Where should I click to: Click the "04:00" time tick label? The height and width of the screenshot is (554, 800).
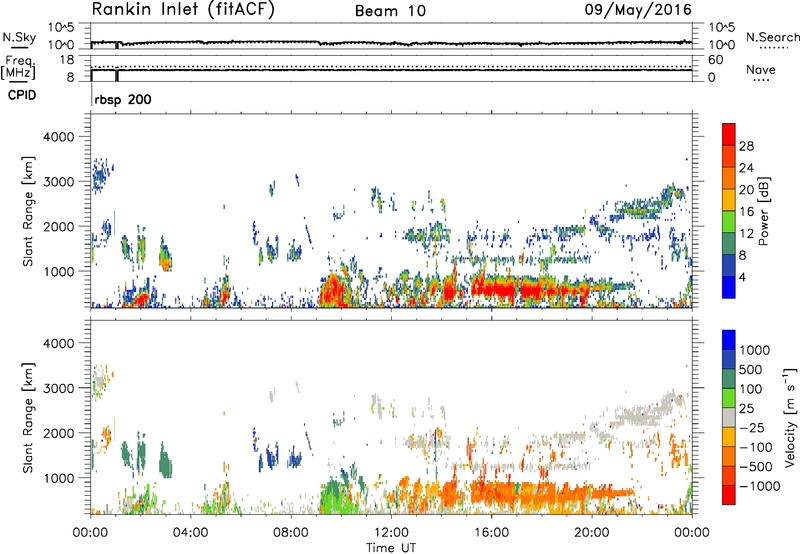point(190,533)
